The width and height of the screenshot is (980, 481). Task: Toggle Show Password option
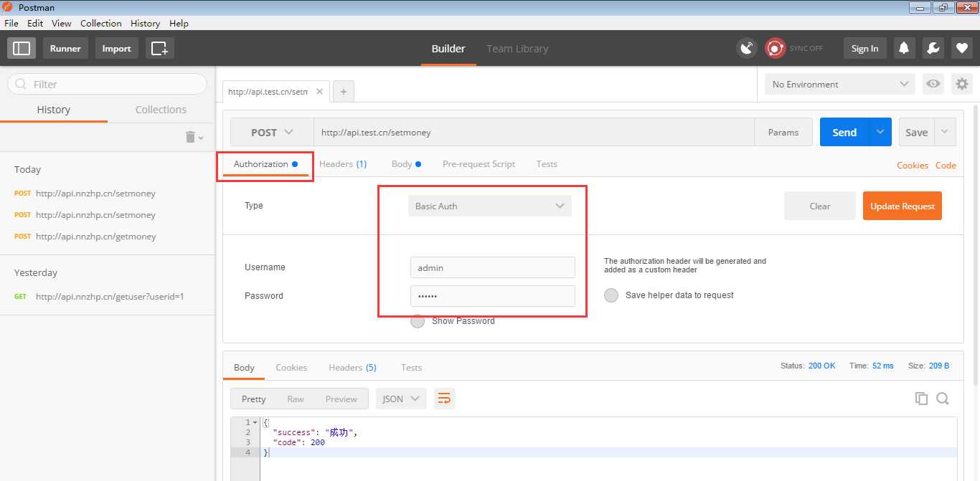(x=417, y=321)
